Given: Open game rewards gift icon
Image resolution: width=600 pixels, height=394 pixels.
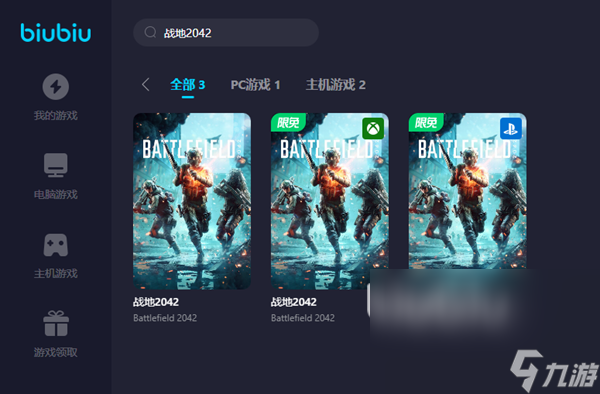Looking at the screenshot, I should tap(56, 324).
